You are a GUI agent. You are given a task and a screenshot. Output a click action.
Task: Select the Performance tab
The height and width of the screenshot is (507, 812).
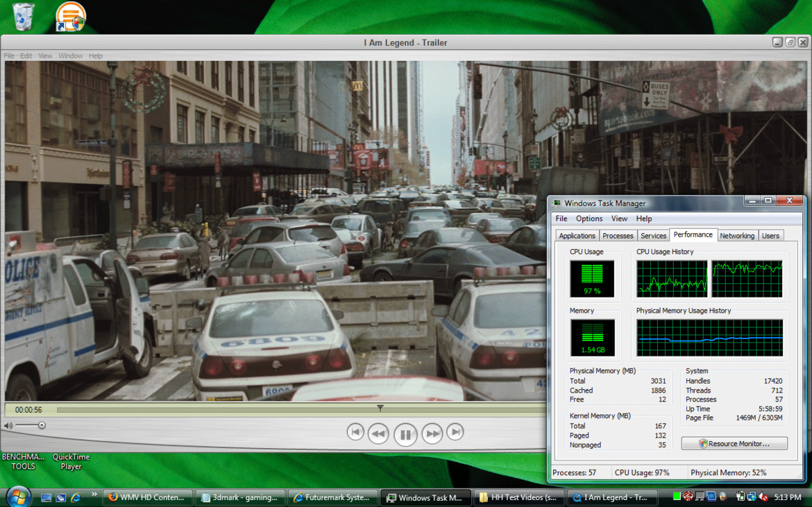pos(693,235)
